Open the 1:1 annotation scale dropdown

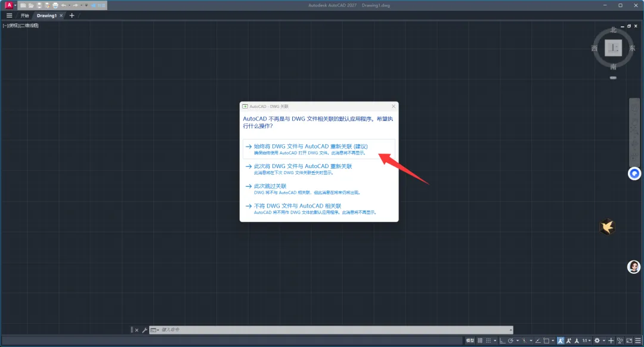[x=587, y=340]
